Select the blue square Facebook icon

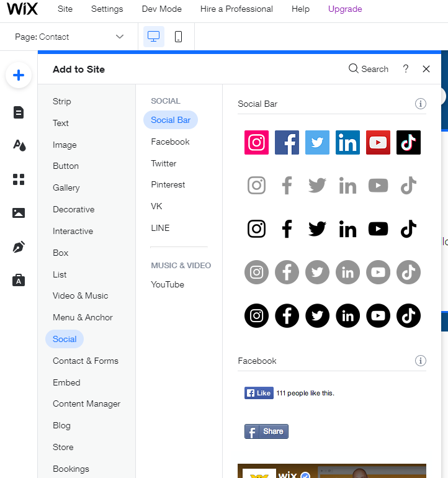coord(287,142)
